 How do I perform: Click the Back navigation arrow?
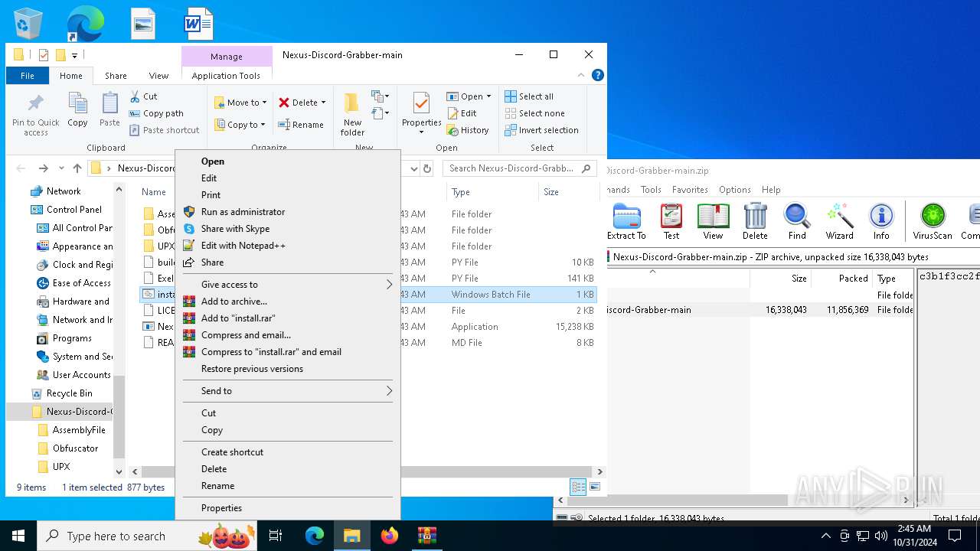pos(21,168)
